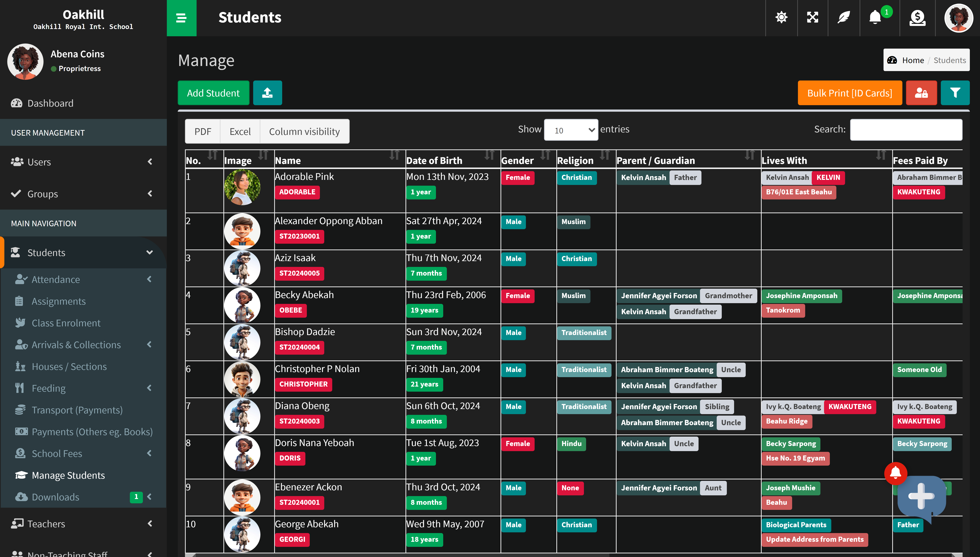
Task: Click the leaf icon in the top bar
Action: point(843,17)
